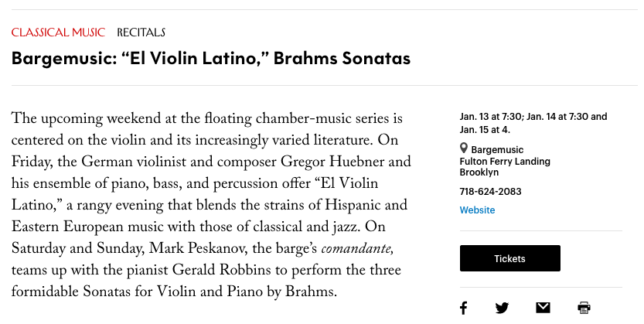
Task: Click the Jan. 13 at 7:30 showtime
Action: 490,117
